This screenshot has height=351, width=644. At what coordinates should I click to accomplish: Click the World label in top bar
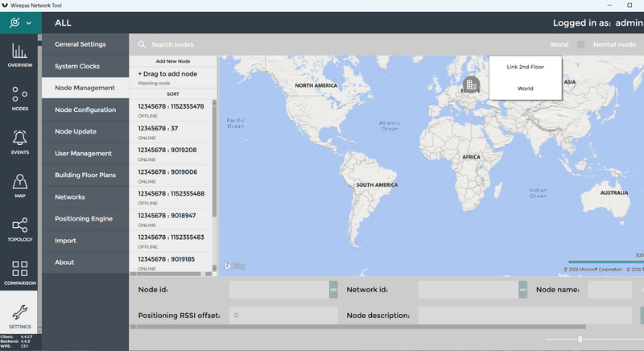coord(559,44)
